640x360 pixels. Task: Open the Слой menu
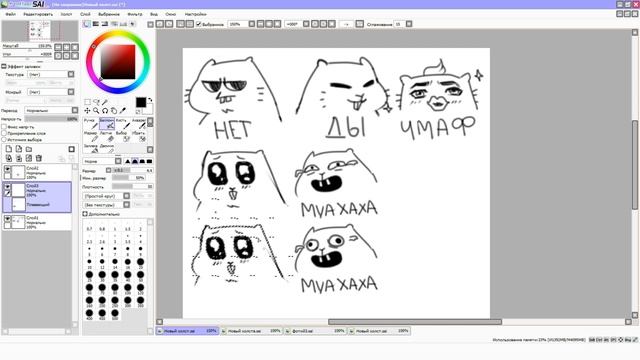coord(85,14)
